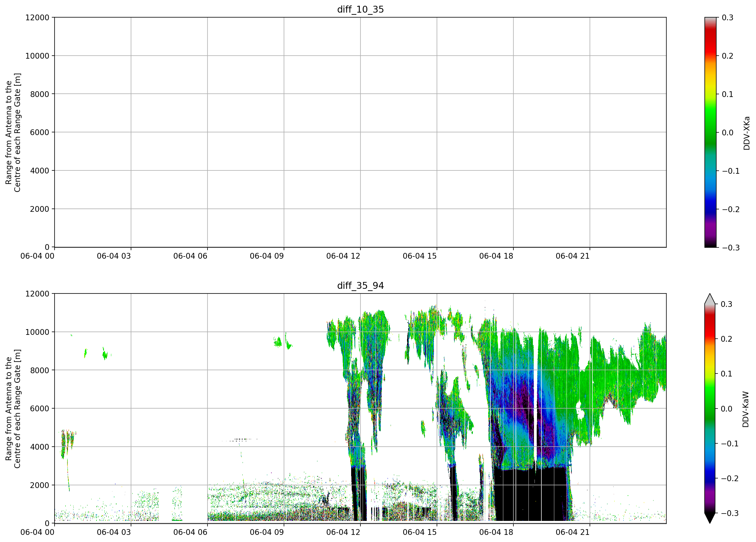The height and width of the screenshot is (542, 756).
Task: Click the 8000 y-axis label of the top plot
Action: click(40, 94)
